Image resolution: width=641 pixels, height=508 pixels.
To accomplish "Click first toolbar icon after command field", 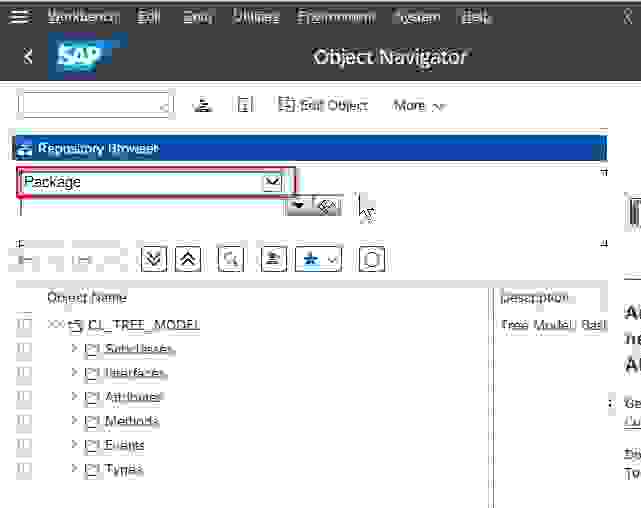I will pos(202,105).
